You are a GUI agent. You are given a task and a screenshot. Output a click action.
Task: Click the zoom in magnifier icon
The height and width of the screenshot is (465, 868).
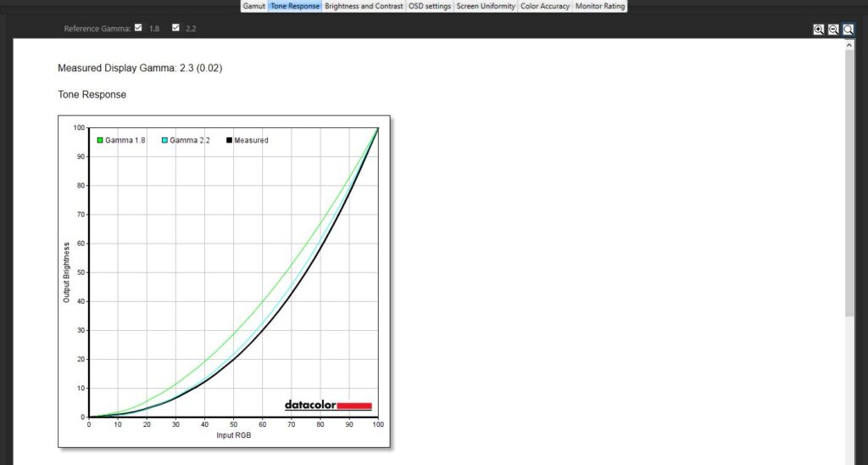(x=819, y=29)
